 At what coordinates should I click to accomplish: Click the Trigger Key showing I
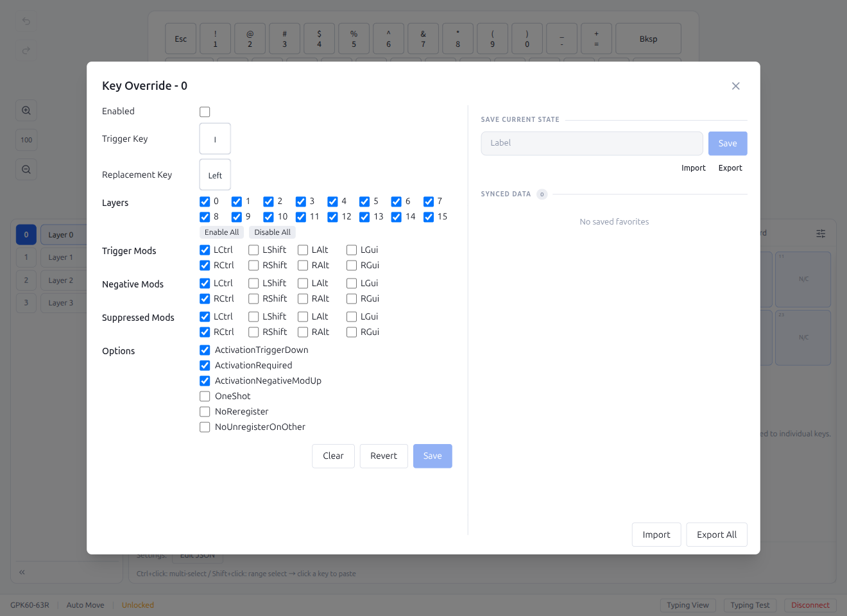tap(214, 138)
